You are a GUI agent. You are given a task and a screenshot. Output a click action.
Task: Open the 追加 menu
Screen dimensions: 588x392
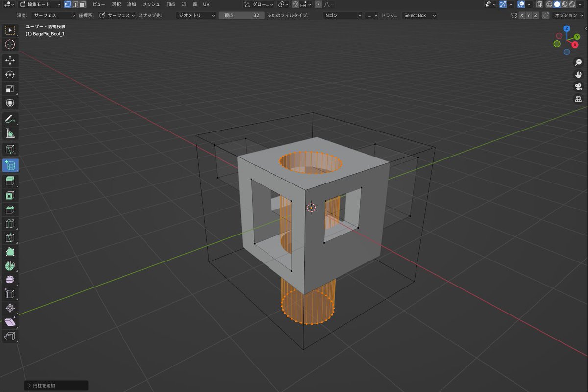tap(132, 4)
